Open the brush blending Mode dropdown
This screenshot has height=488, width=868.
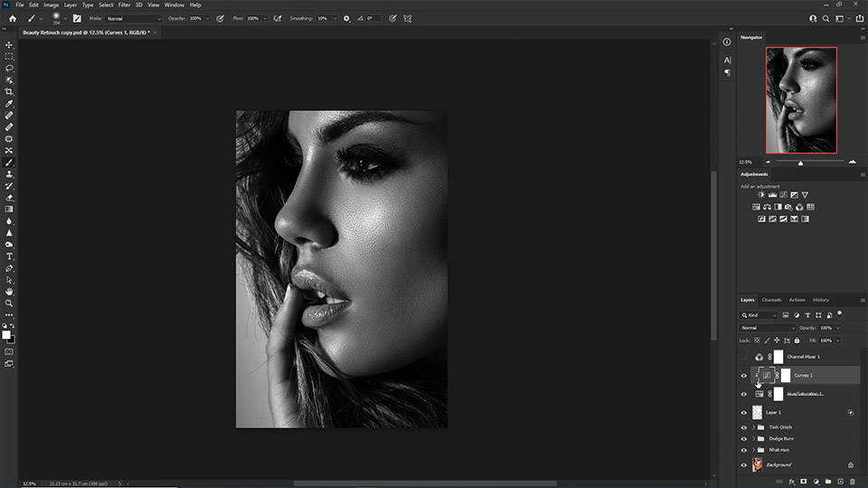[133, 18]
